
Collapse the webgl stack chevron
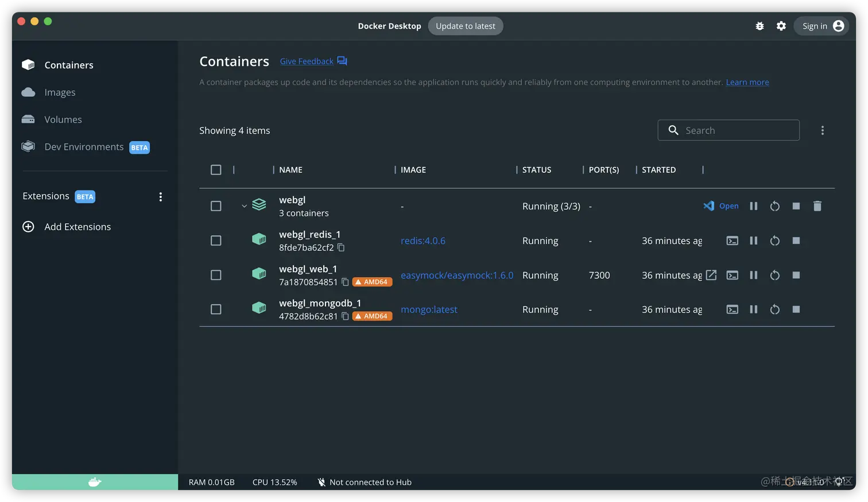[244, 206]
